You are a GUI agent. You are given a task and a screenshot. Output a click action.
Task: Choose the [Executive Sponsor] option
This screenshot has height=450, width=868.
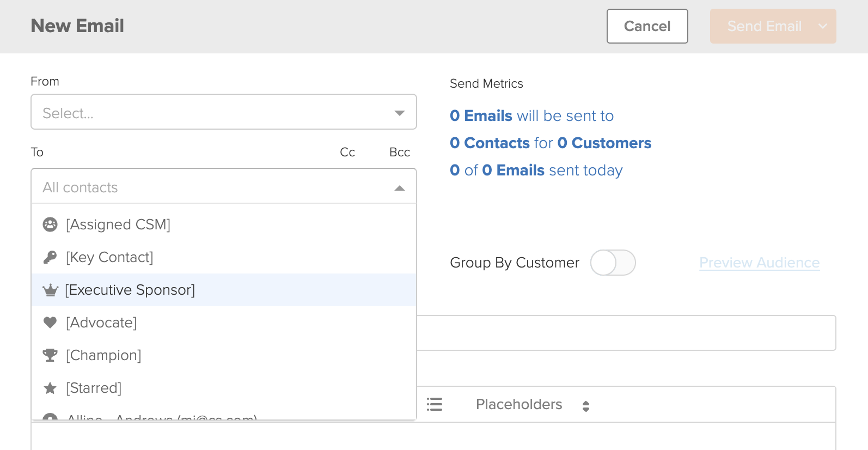click(x=224, y=290)
